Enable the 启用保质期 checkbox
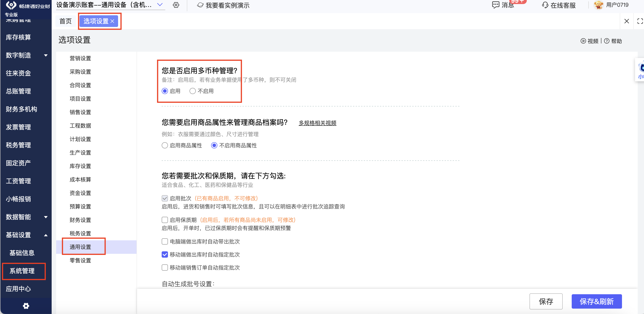The width and height of the screenshot is (644, 314). (165, 220)
